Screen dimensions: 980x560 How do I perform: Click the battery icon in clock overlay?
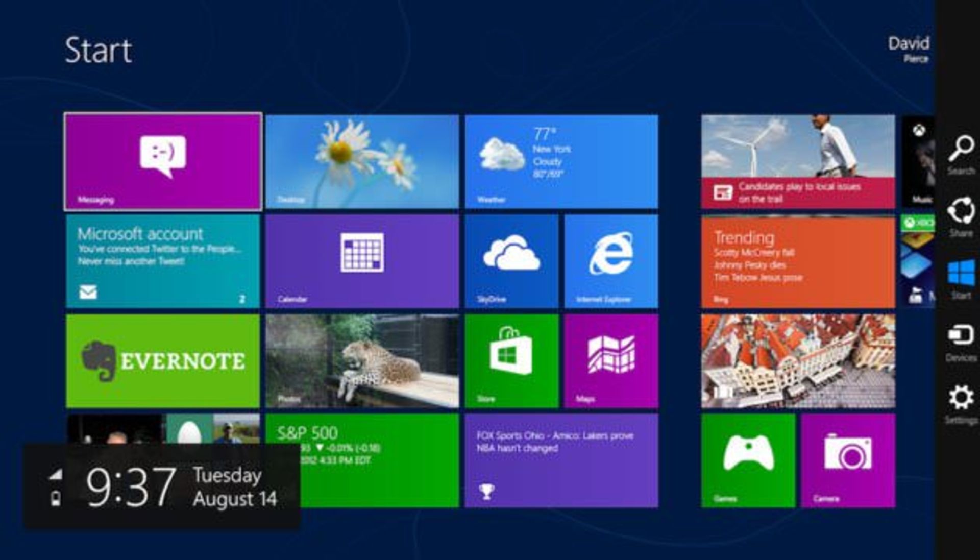56,498
